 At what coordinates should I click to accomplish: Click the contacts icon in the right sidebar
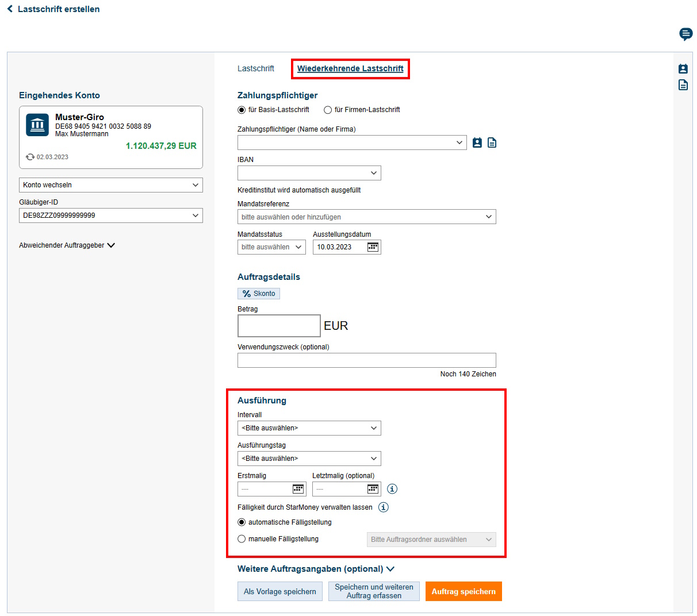click(x=683, y=68)
